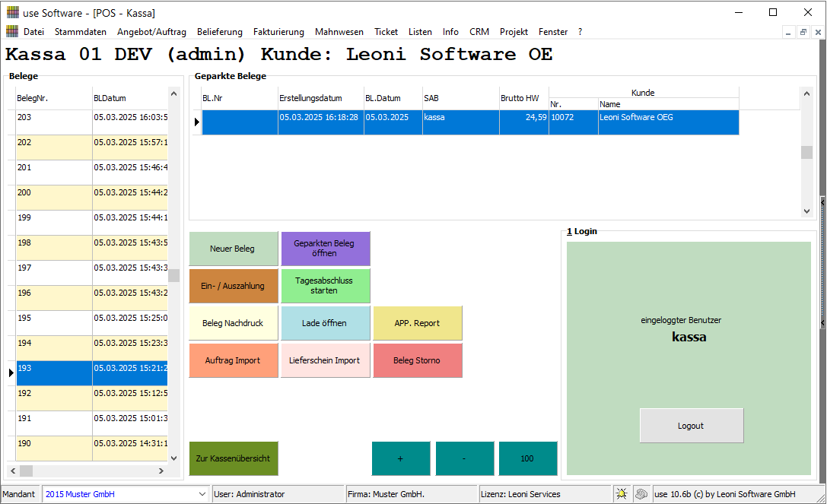This screenshot has width=827, height=504.
Task: Click Geparkten Beleg öffnen
Action: (325, 249)
